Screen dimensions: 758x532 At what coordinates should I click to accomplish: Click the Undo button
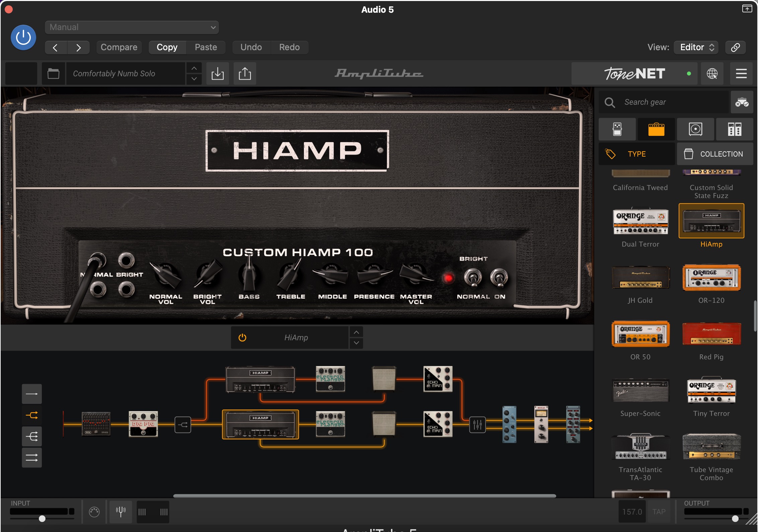(251, 47)
